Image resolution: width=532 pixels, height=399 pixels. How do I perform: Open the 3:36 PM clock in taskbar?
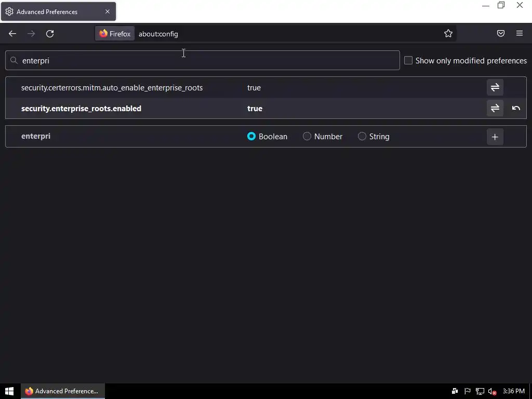pyautogui.click(x=514, y=391)
